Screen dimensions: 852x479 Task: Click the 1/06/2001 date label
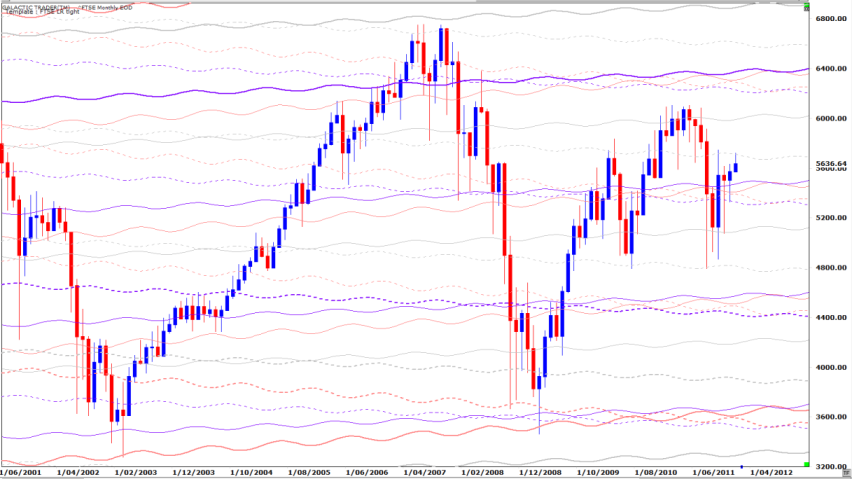(x=21, y=472)
